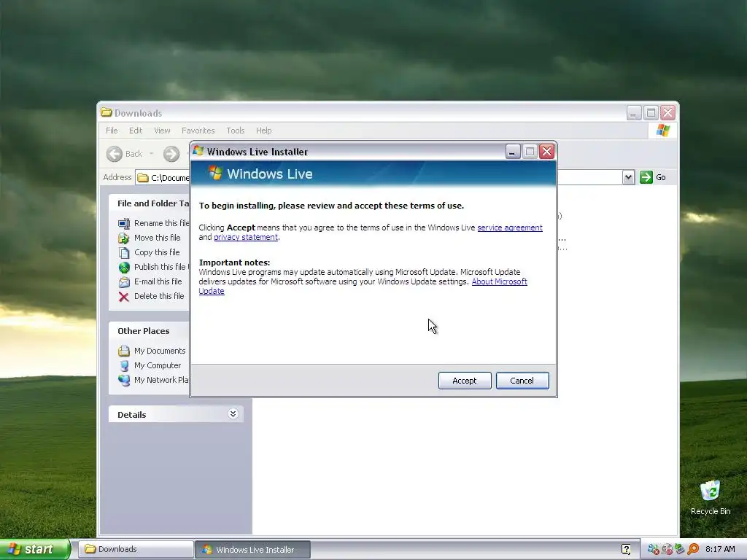
Task: Open the File menu in Downloads window
Action: [112, 131]
